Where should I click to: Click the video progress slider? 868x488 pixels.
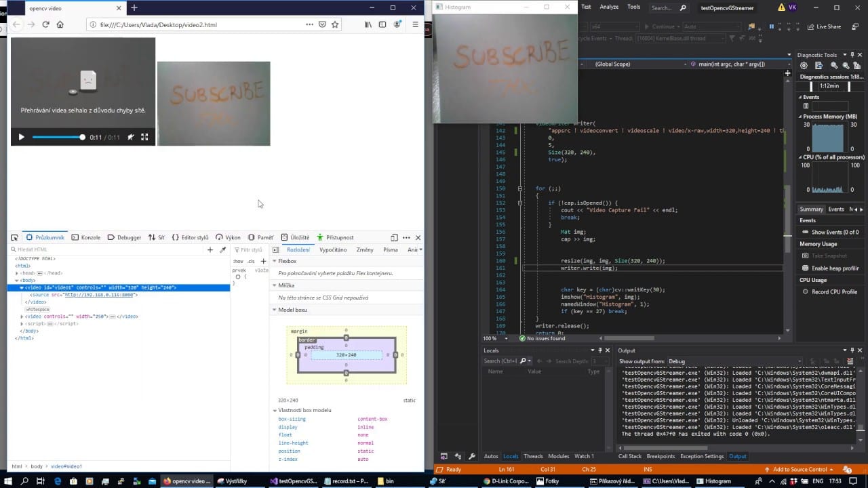(58, 137)
